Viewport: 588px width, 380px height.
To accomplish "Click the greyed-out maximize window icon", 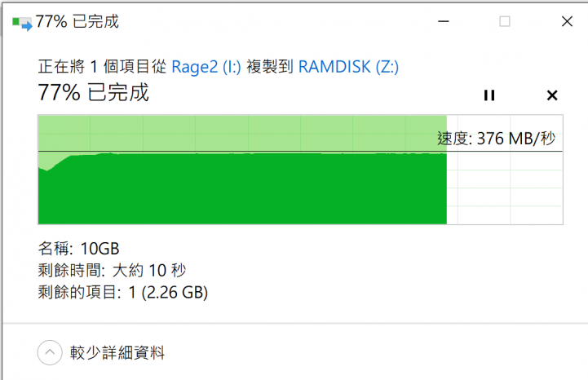I will tap(505, 21).
